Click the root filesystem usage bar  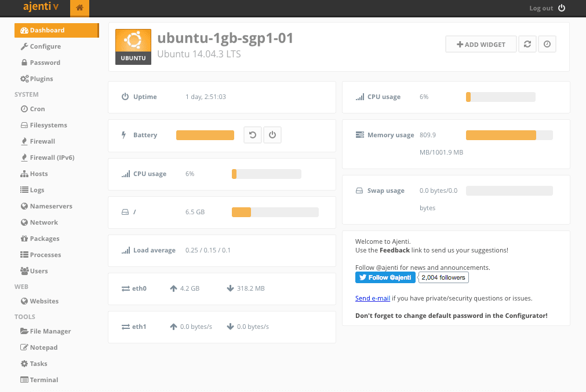[275, 212]
